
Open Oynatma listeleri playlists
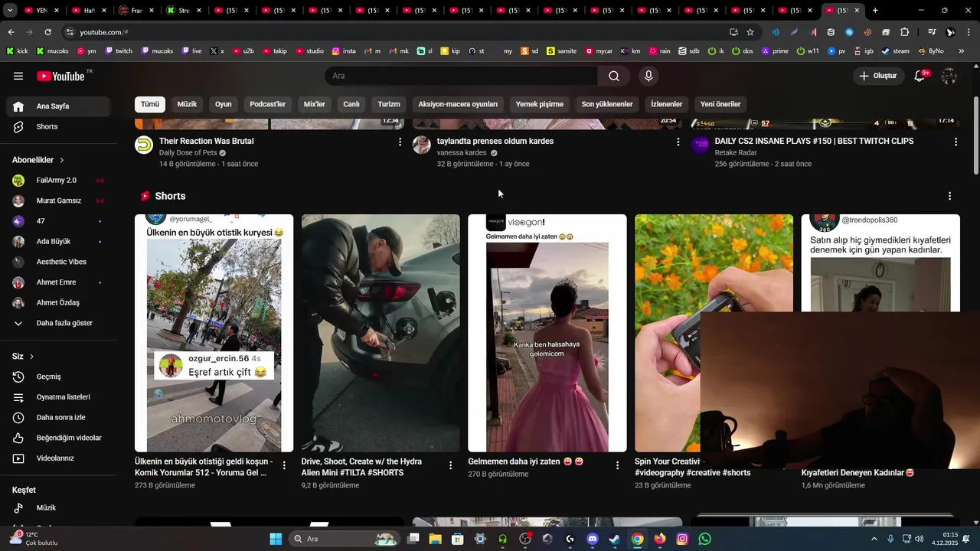click(59, 397)
